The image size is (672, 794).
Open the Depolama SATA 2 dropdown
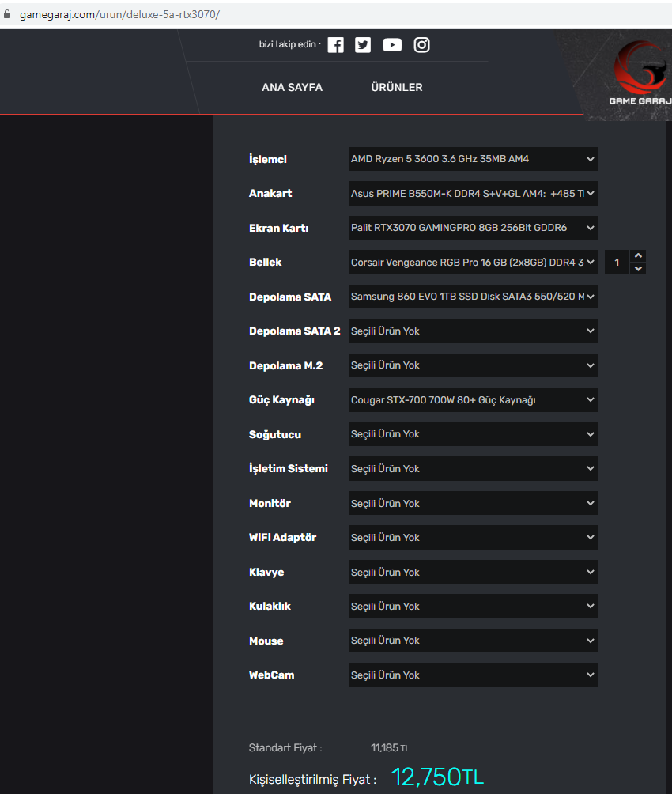[473, 331]
